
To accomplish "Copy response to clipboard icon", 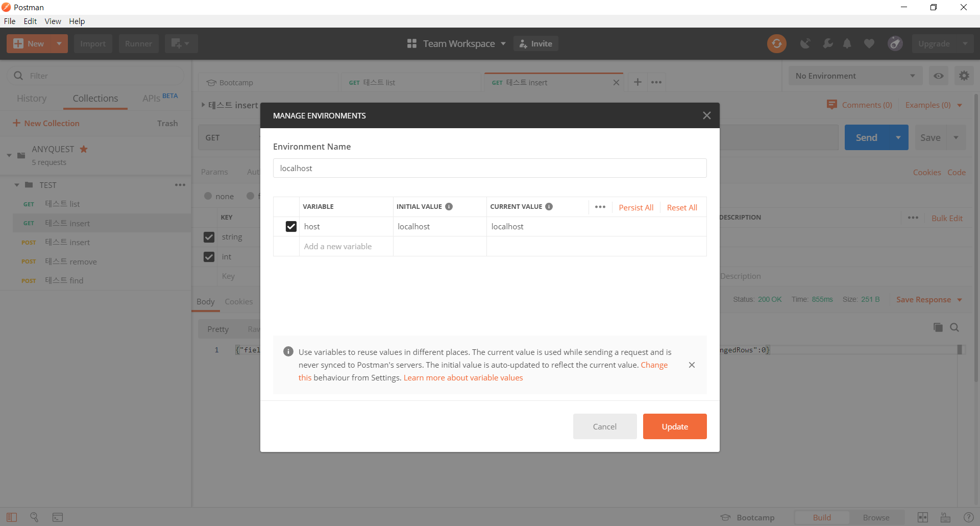I will pyautogui.click(x=938, y=327).
